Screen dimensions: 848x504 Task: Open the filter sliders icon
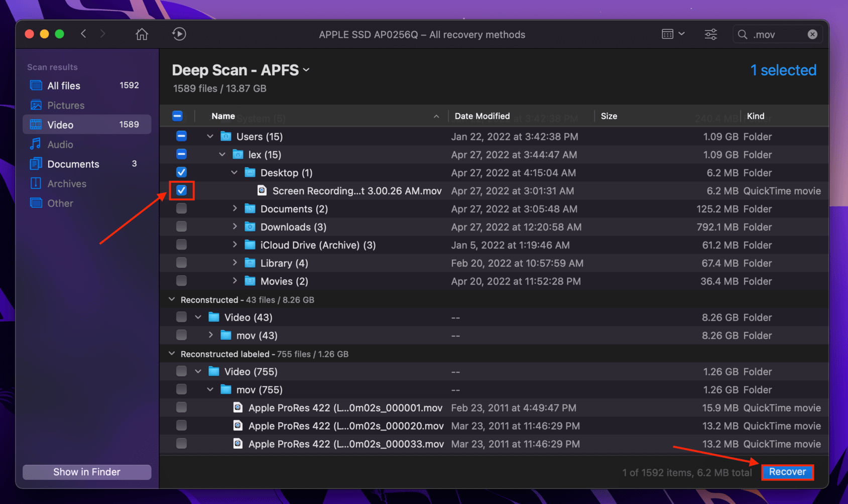[x=711, y=34]
